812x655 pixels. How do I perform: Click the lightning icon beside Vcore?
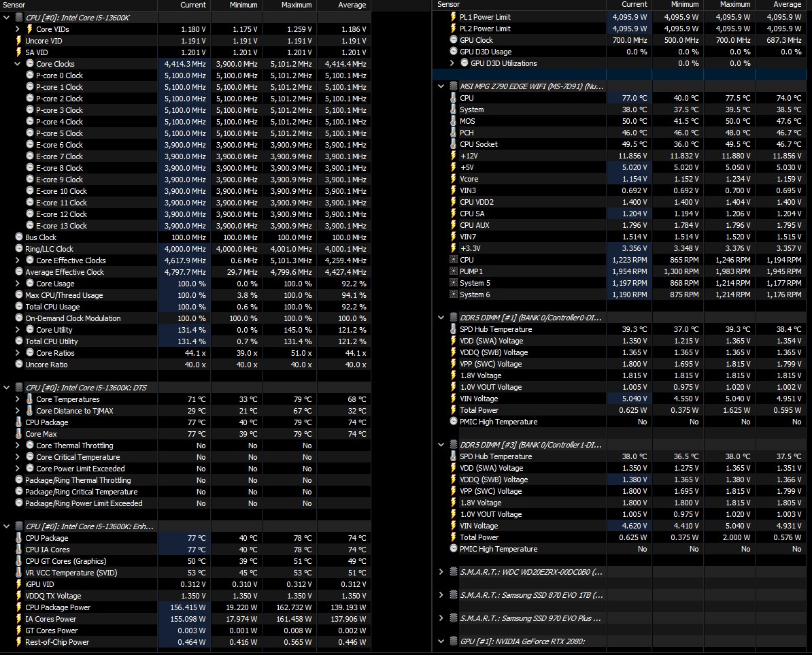click(453, 179)
